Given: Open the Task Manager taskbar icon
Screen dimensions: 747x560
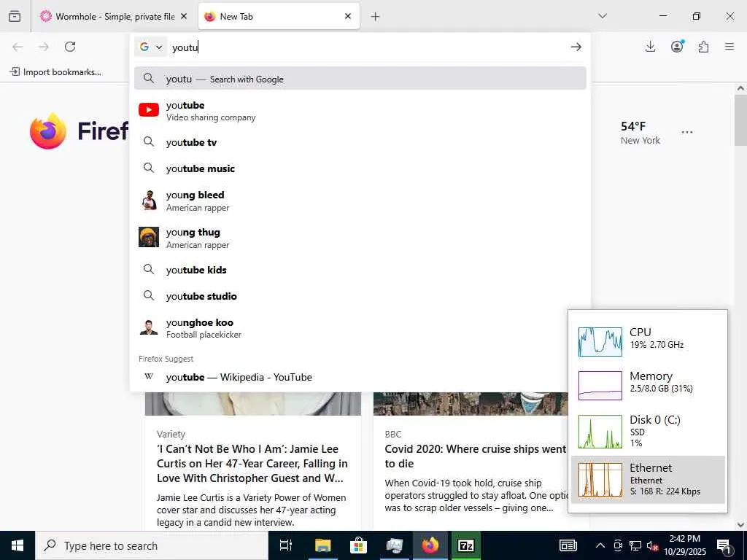Looking at the screenshot, I should [x=395, y=545].
